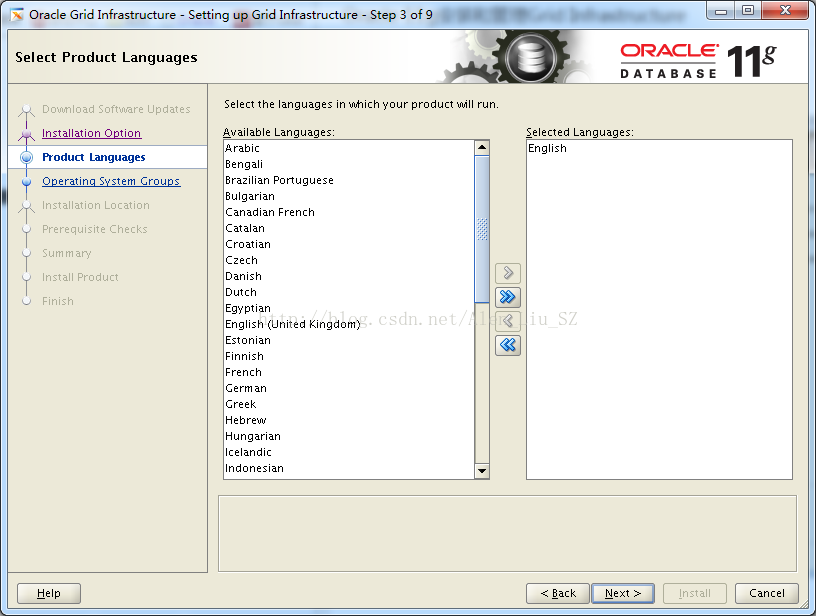The image size is (816, 616).
Task: Select Arabic in Available Languages
Action: point(349,148)
